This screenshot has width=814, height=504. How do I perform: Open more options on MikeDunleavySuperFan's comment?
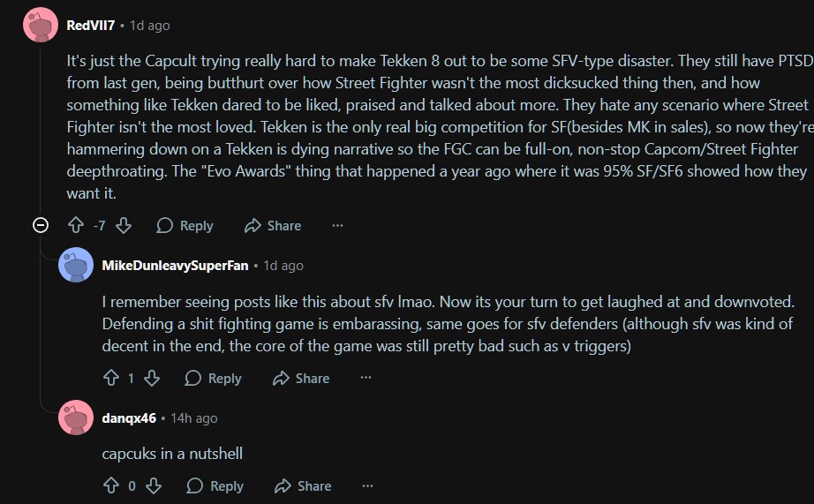click(366, 378)
